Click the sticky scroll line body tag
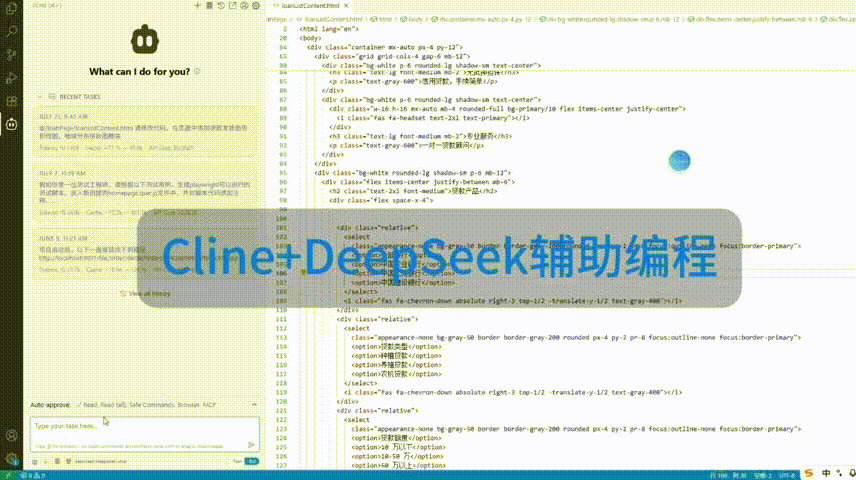 pyautogui.click(x=310, y=38)
